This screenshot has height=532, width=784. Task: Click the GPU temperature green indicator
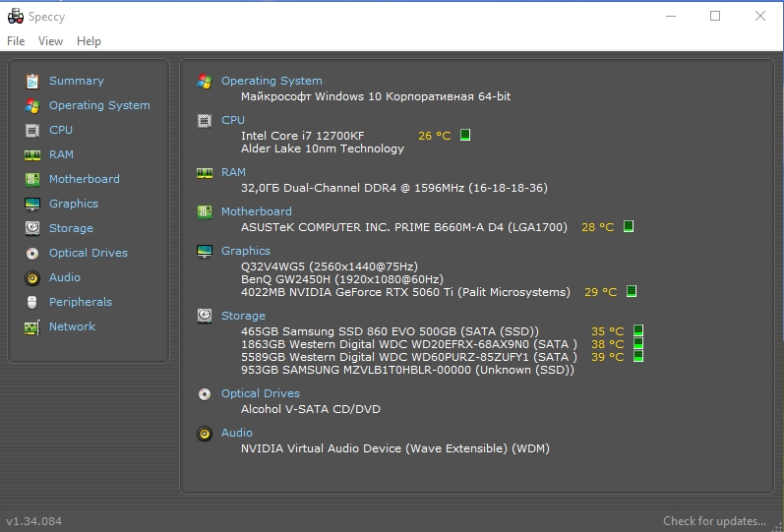click(632, 291)
